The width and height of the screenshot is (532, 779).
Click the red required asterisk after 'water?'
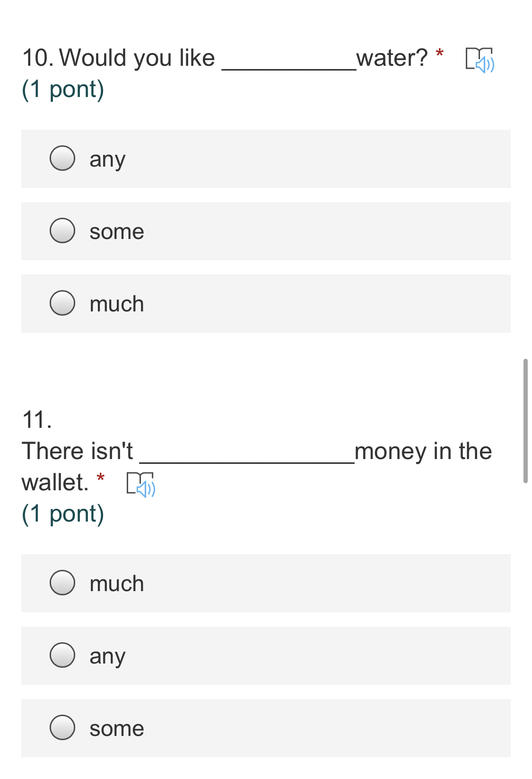[x=440, y=54]
